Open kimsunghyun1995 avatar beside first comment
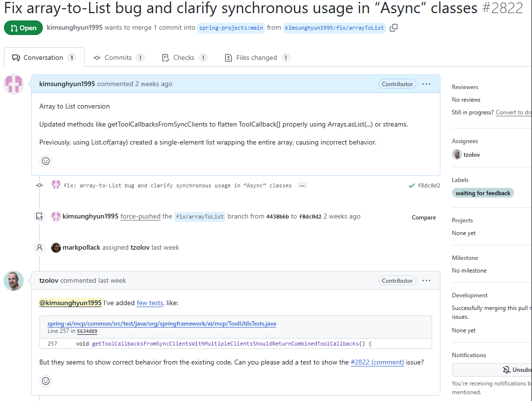Screen dimensions: 532x401 pyautogui.click(x=14, y=84)
